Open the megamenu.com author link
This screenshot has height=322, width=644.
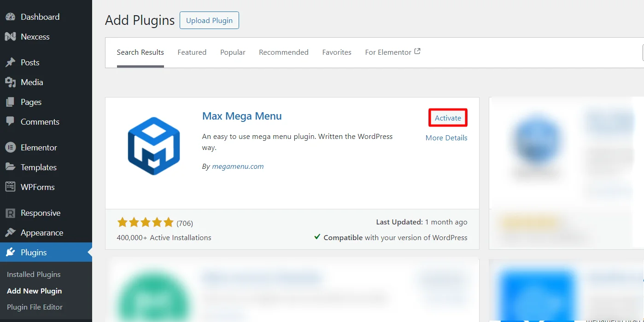238,167
